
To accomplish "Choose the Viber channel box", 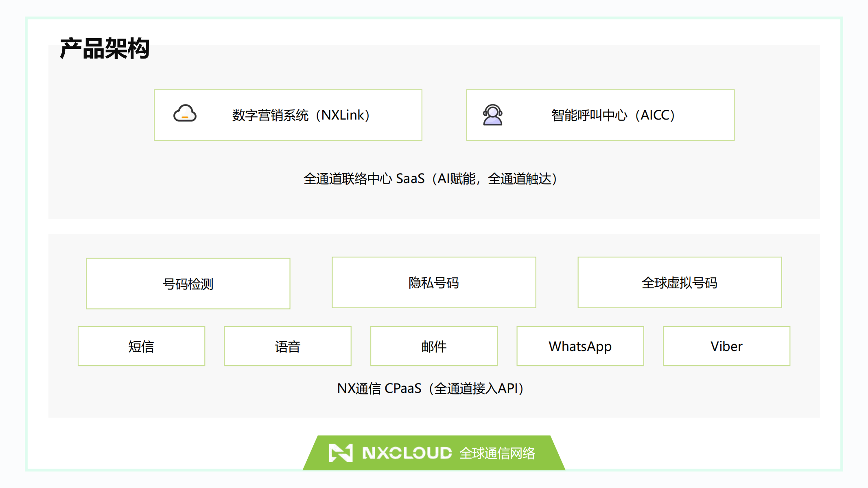I will [x=726, y=346].
